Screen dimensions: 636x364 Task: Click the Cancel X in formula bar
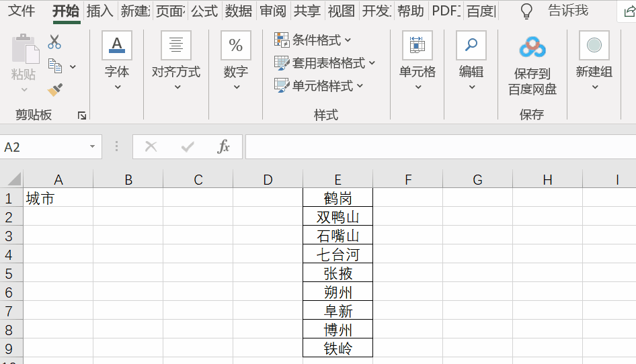coord(151,146)
